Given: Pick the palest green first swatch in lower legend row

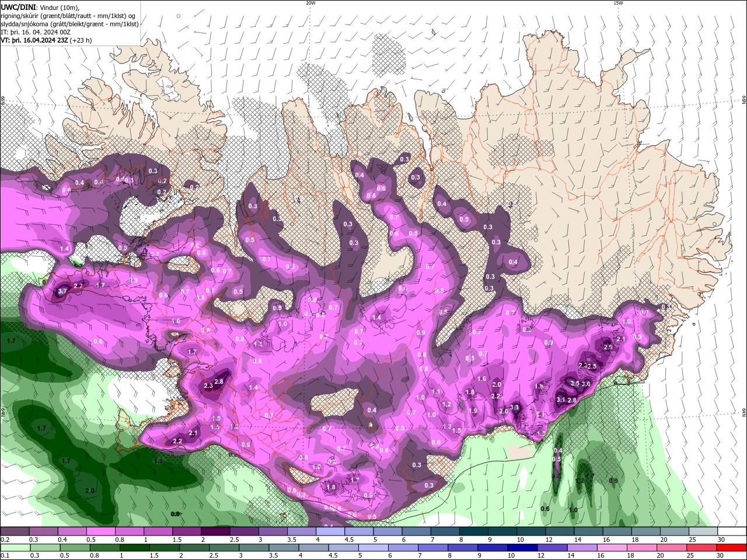Looking at the screenshot, I should click(15, 548).
